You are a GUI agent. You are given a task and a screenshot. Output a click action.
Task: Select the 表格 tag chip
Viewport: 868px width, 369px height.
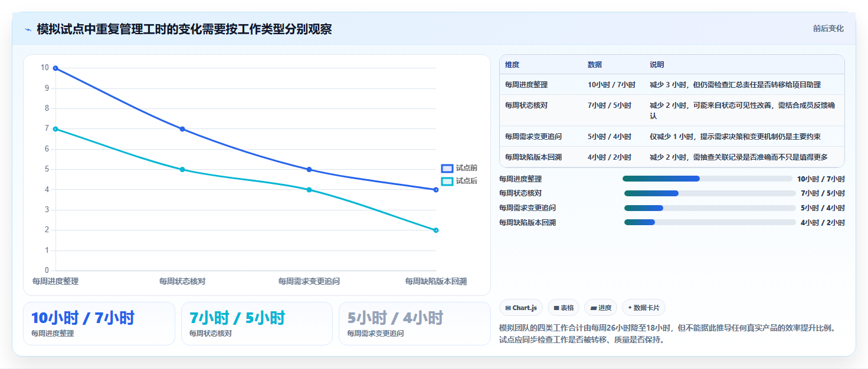click(x=564, y=308)
